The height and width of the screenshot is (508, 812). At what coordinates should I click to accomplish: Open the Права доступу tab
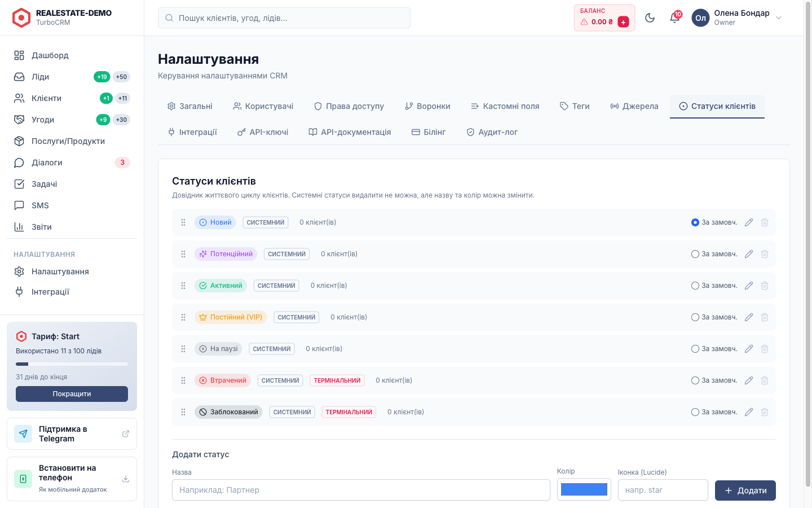[x=349, y=106]
